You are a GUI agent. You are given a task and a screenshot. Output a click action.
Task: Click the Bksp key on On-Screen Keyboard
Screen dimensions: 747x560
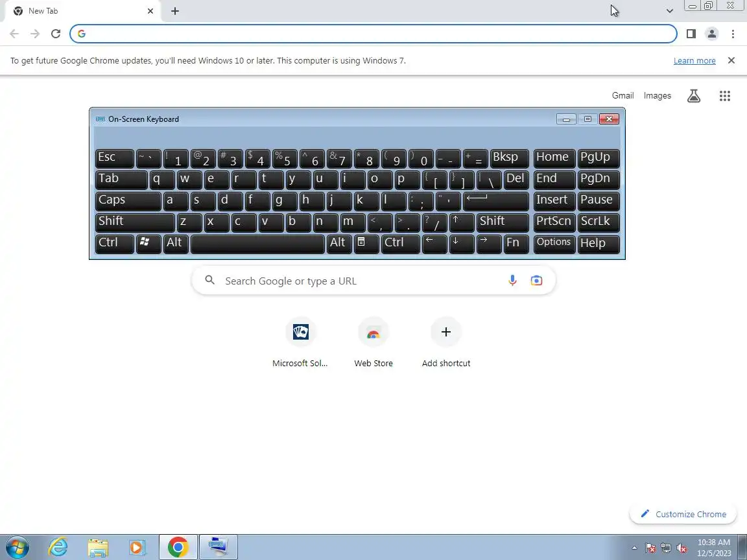509,158
